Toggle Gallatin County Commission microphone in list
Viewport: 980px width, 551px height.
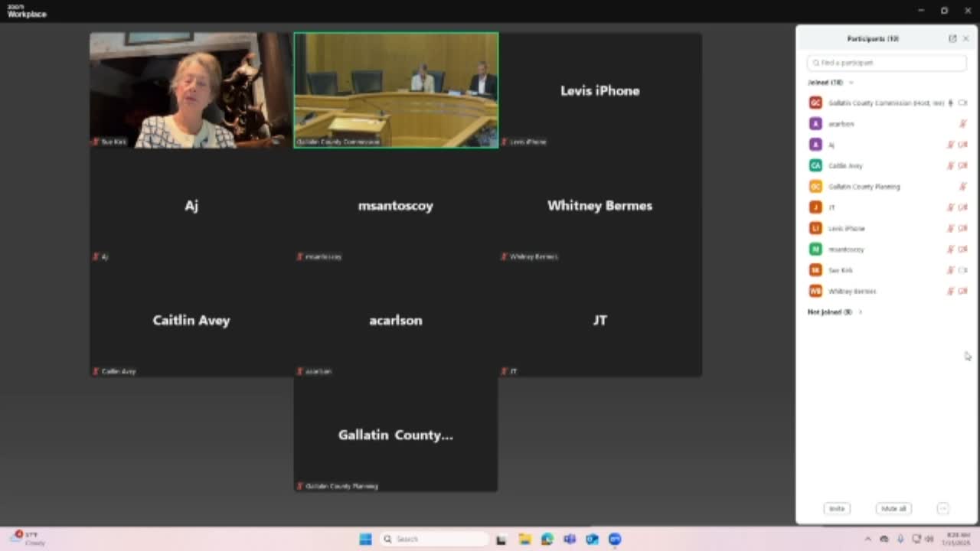tap(951, 103)
